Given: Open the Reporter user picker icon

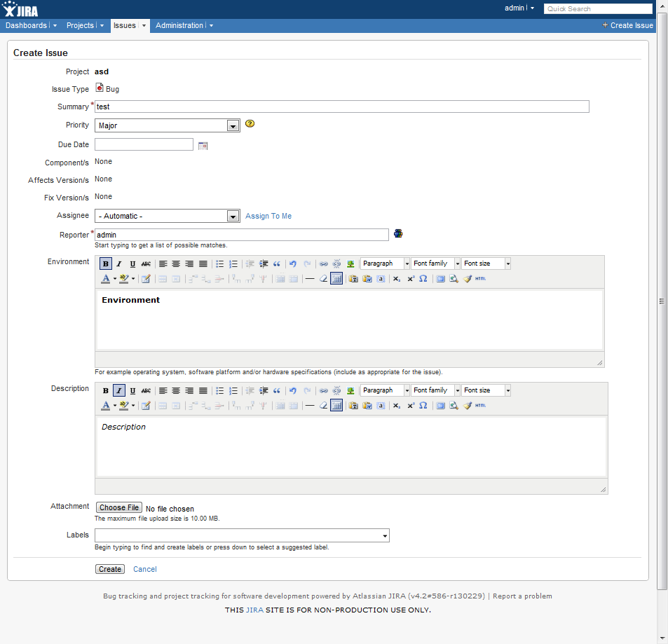Looking at the screenshot, I should pyautogui.click(x=398, y=234).
